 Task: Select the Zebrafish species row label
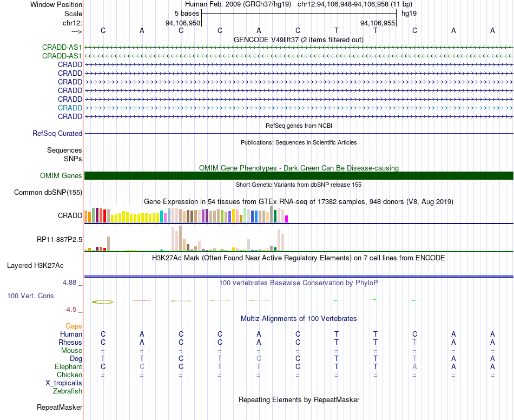[68, 391]
